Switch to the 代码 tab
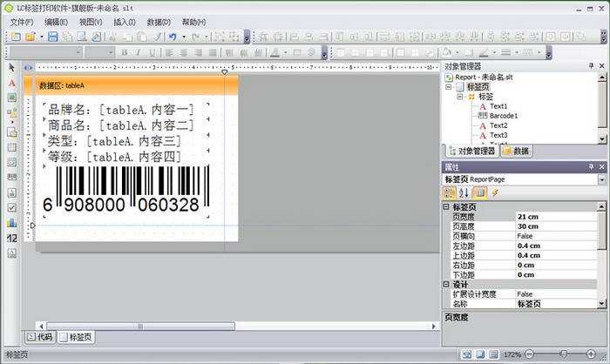The height and width of the screenshot is (364, 610). click(x=40, y=337)
